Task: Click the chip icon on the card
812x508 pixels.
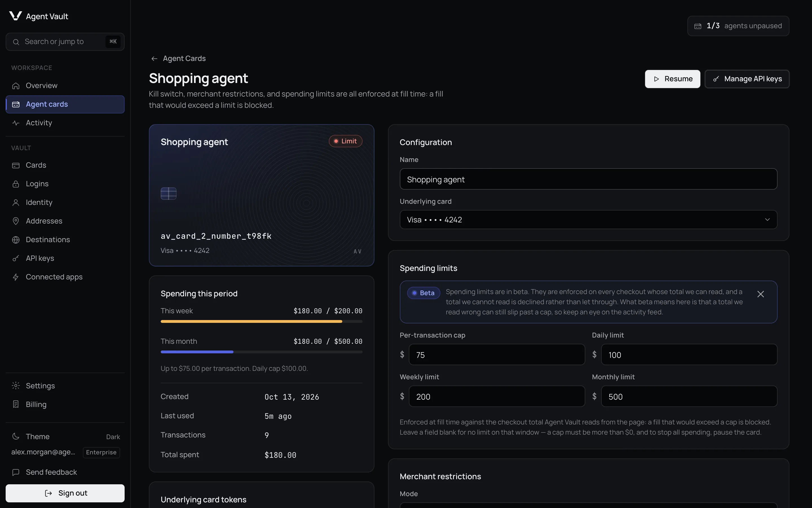Action: [168, 194]
